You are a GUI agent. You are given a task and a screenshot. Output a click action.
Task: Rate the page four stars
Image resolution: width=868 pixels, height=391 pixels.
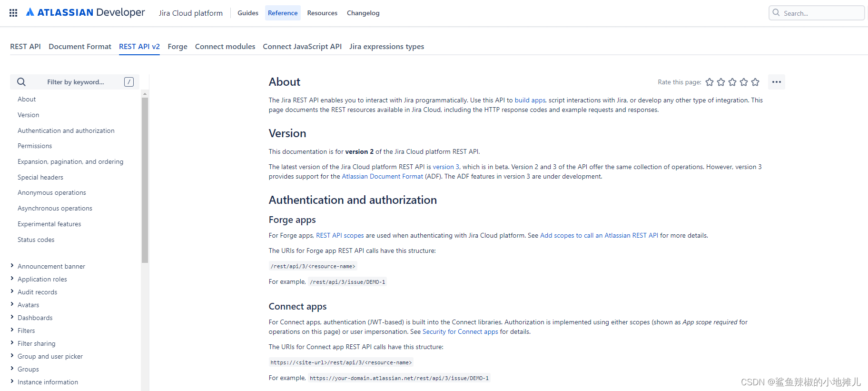[x=744, y=82]
